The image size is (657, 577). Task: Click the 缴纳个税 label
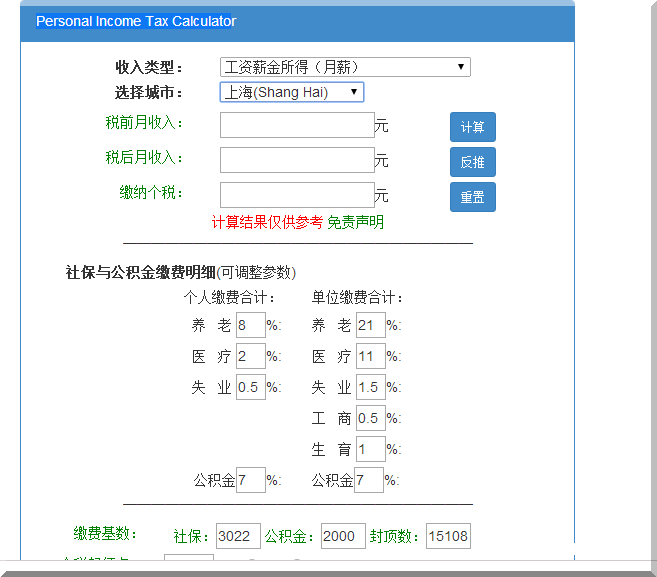pos(151,192)
